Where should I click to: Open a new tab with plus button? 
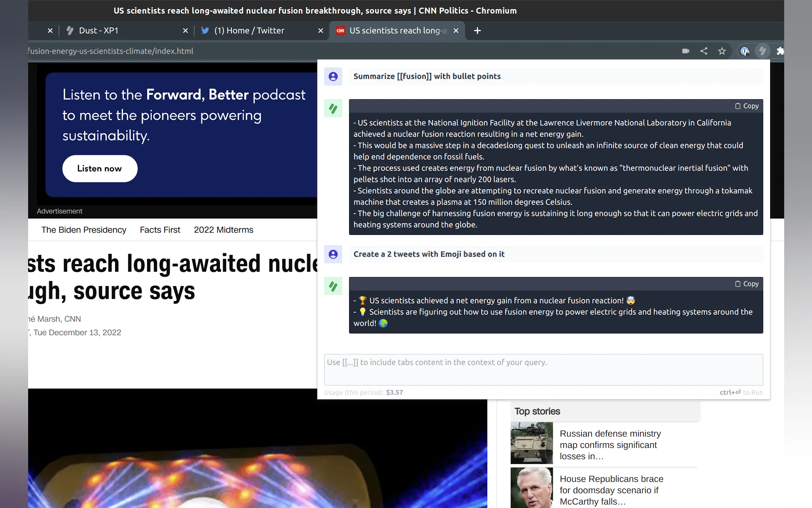tap(477, 31)
